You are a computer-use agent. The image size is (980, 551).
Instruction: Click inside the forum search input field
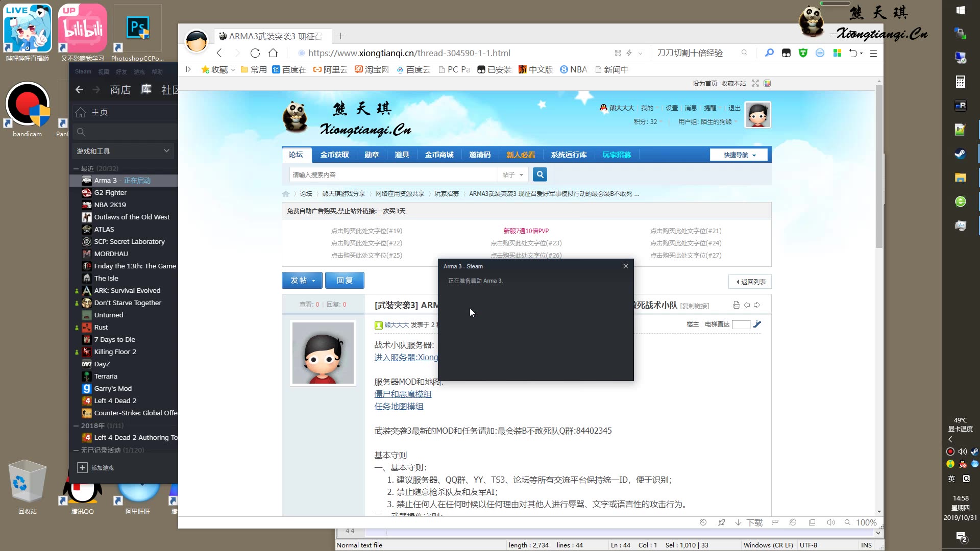click(393, 174)
